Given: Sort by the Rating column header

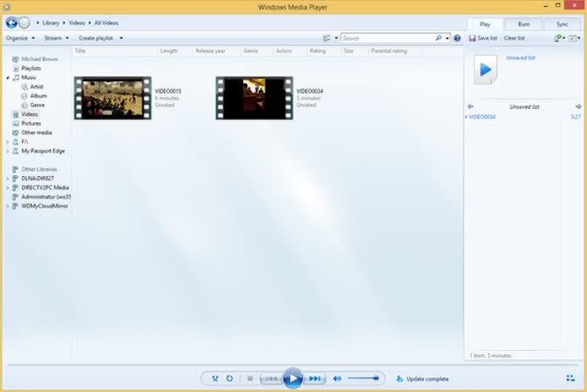Looking at the screenshot, I should [x=318, y=51].
